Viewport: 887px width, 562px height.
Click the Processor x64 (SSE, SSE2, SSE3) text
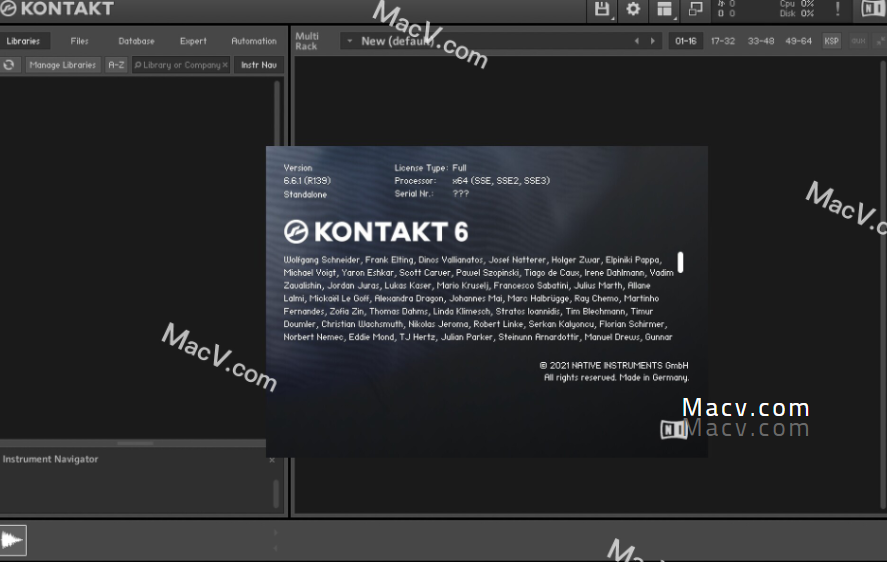coord(472,181)
